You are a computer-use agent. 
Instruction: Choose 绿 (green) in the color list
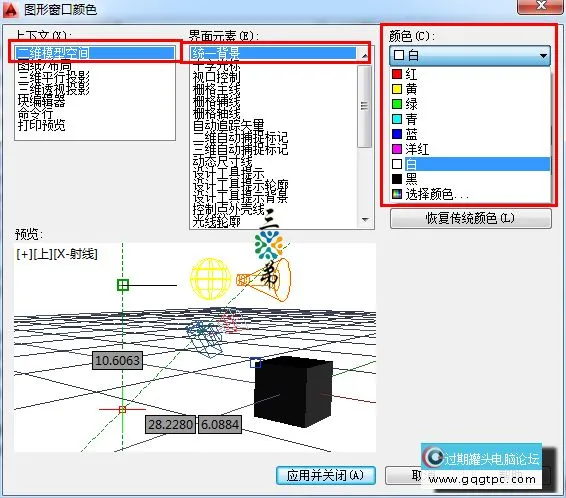click(x=471, y=104)
